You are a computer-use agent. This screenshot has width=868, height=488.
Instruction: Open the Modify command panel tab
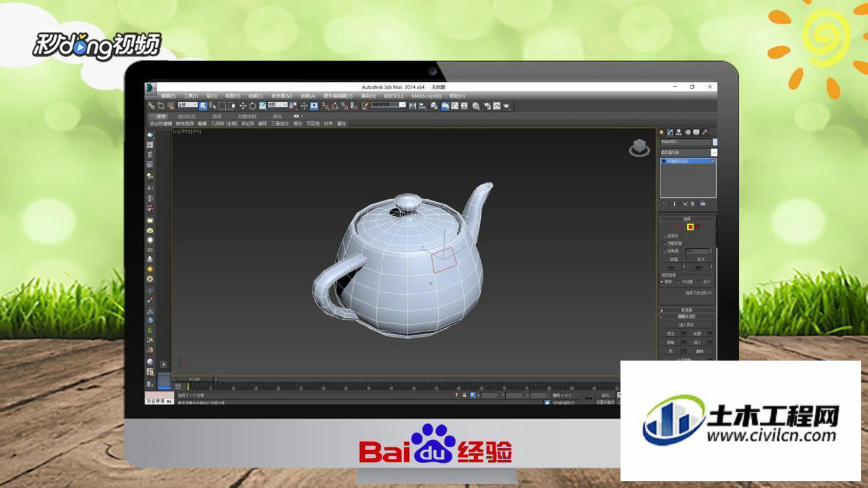(x=670, y=132)
